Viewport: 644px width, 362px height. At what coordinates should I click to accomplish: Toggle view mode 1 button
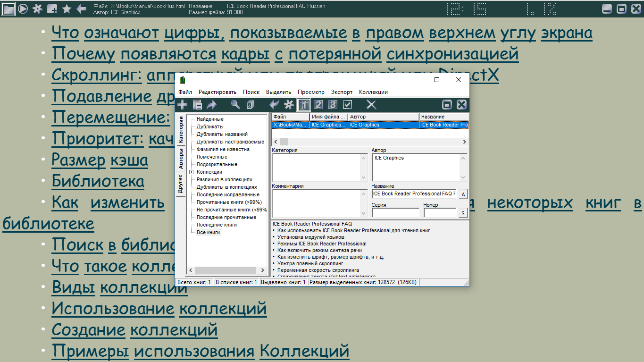pos(304,105)
